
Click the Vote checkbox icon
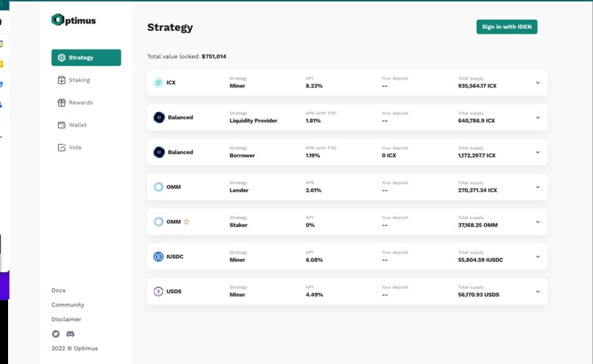point(62,147)
